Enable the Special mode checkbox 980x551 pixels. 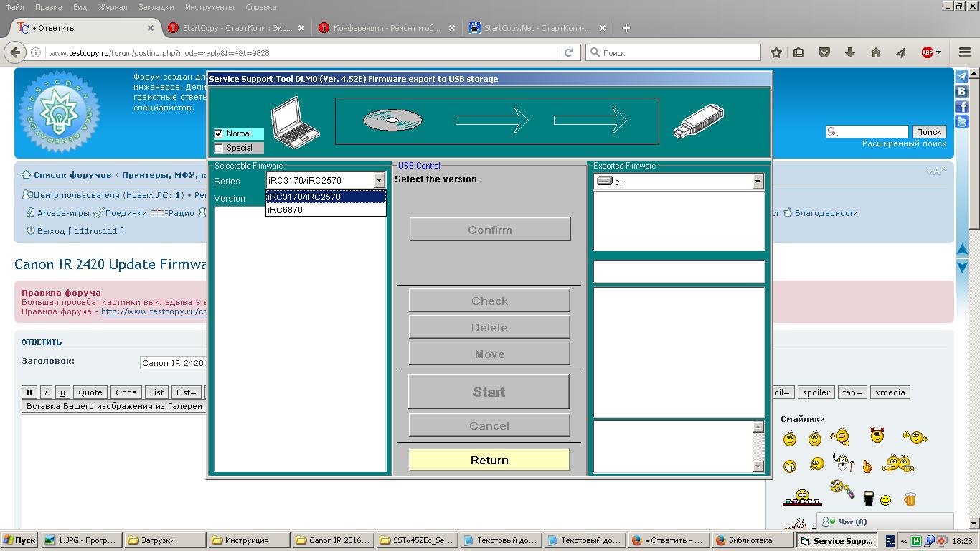[x=219, y=148]
